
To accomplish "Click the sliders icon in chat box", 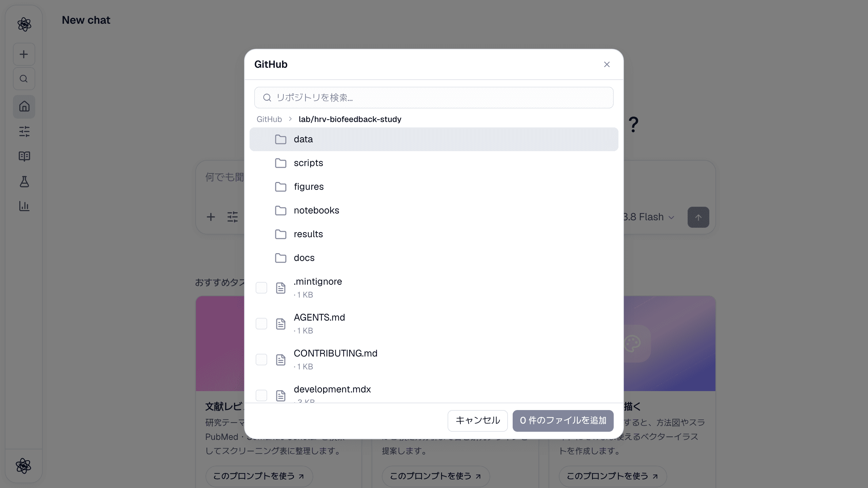I will pos(233,217).
